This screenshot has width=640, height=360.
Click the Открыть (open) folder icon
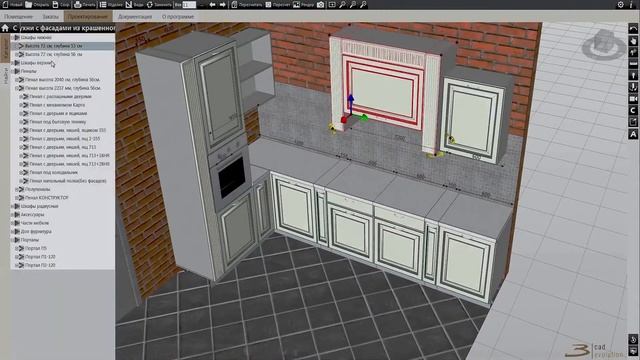(x=29, y=4)
